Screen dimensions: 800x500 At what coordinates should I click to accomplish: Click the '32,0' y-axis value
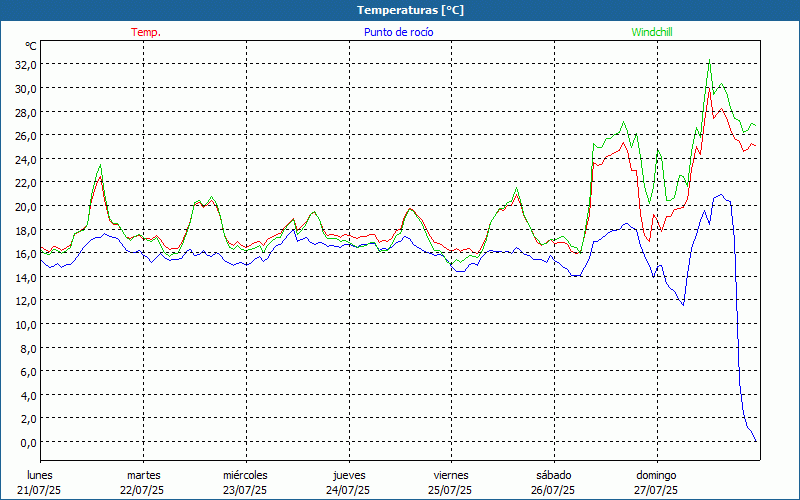[26, 65]
